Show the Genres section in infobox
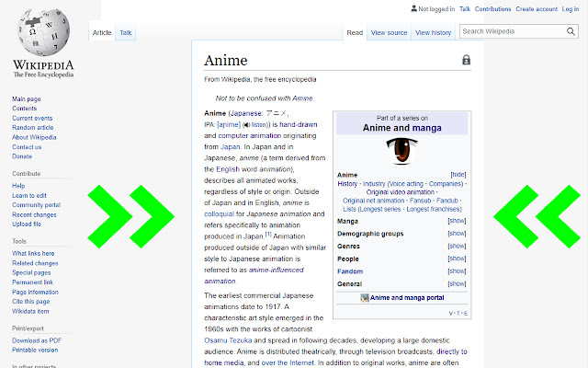 [457, 247]
